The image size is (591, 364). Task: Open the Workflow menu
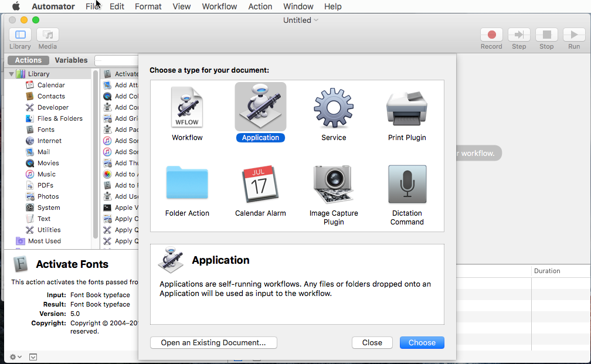pos(219,6)
